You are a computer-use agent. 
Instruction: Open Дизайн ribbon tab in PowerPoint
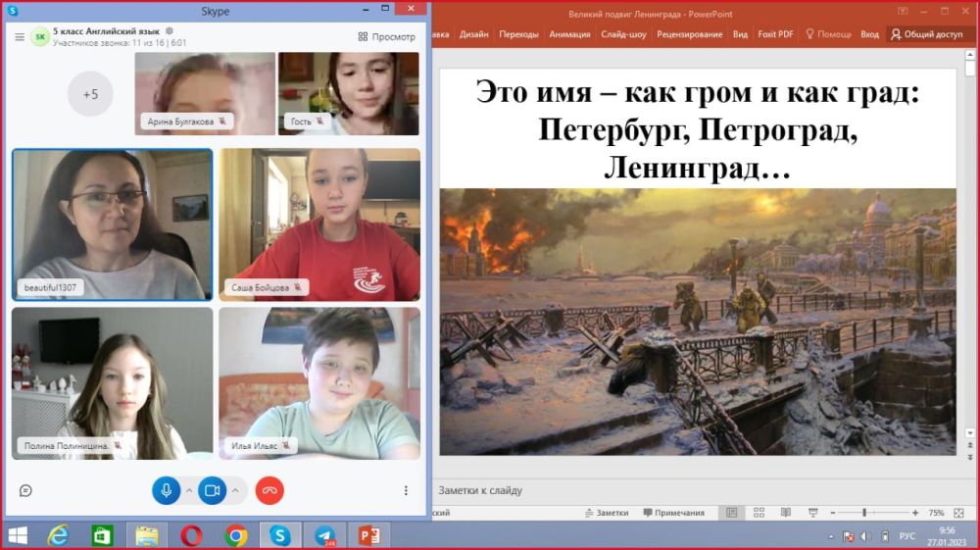click(x=473, y=34)
